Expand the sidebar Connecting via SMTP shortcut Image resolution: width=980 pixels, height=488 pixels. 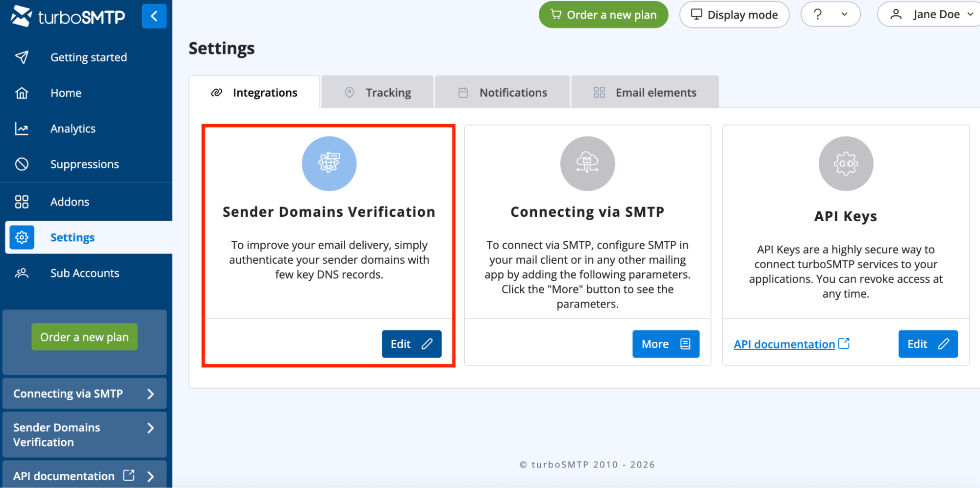pyautogui.click(x=84, y=393)
